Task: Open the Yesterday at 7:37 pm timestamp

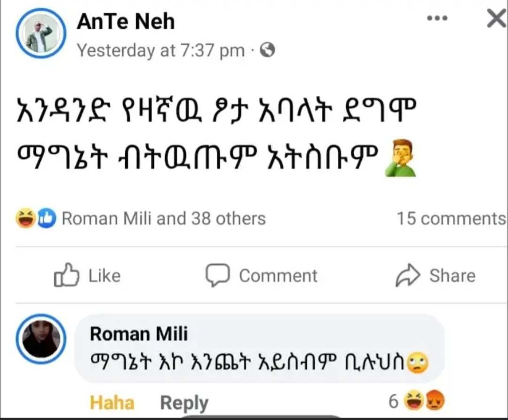Action: (x=161, y=51)
